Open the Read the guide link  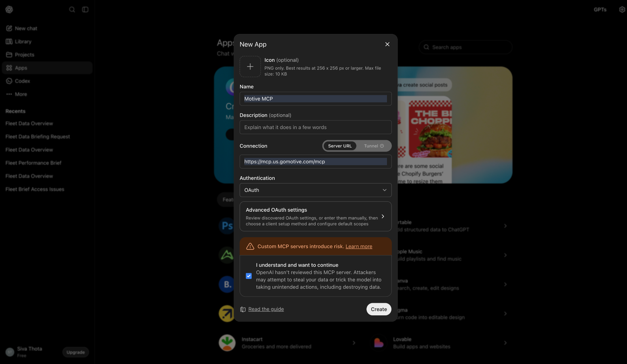pos(266,309)
